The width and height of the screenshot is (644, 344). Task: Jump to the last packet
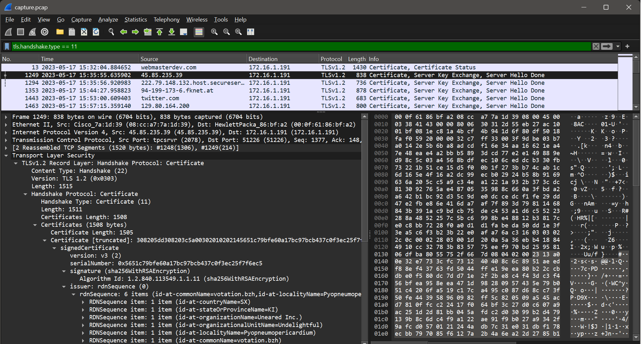(172, 32)
